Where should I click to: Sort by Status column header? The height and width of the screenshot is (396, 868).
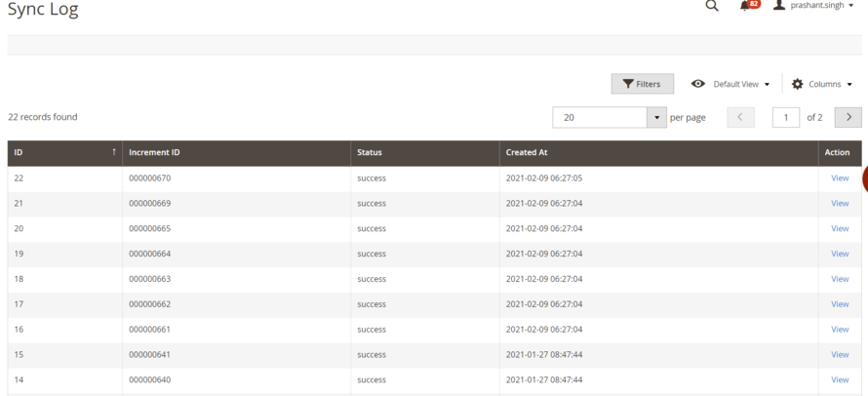click(x=370, y=152)
